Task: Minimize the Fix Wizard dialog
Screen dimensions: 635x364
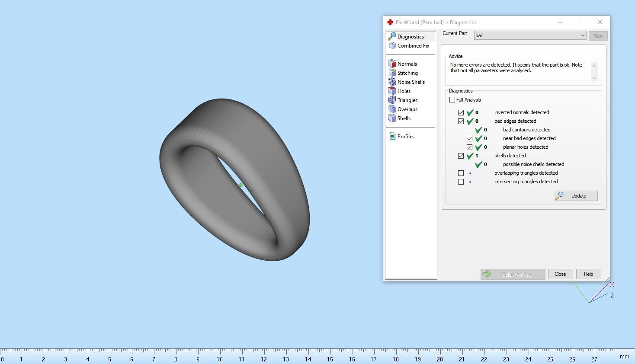Action: (561, 22)
